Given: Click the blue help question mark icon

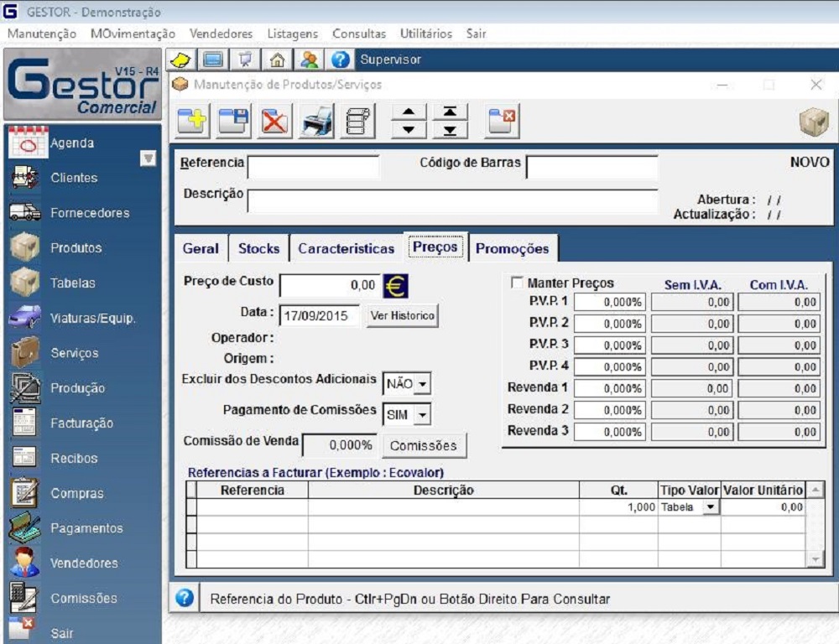Looking at the screenshot, I should [340, 60].
